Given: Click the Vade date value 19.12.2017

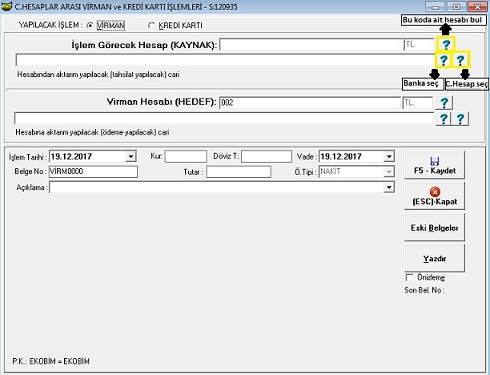Looking at the screenshot, I should tap(341, 156).
